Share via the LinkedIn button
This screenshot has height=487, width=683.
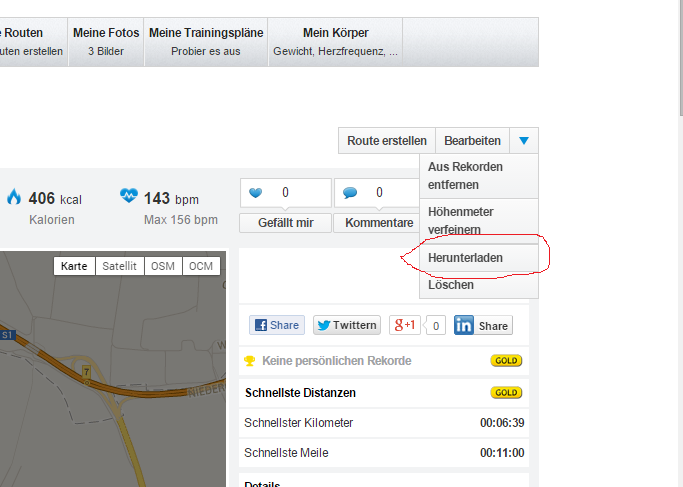pyautogui.click(x=483, y=325)
